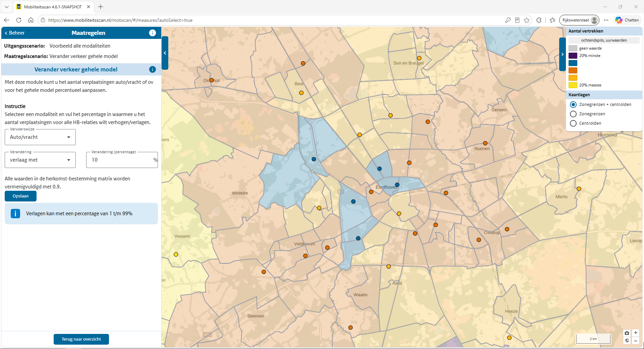Click the Opslaan button
The height and width of the screenshot is (349, 644).
[x=20, y=196]
